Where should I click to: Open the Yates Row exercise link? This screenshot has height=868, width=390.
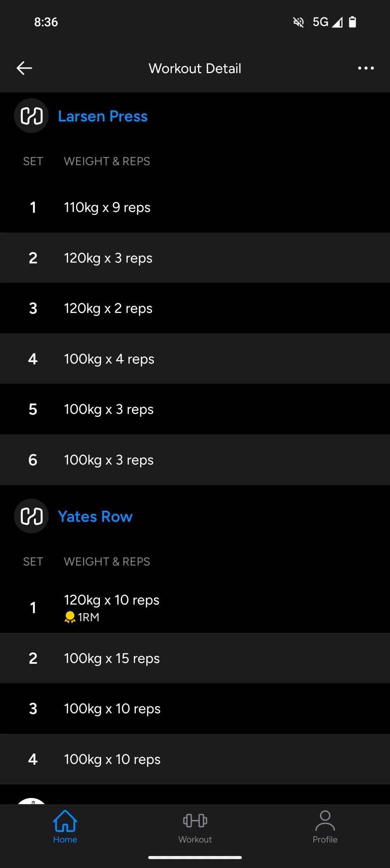(x=95, y=517)
